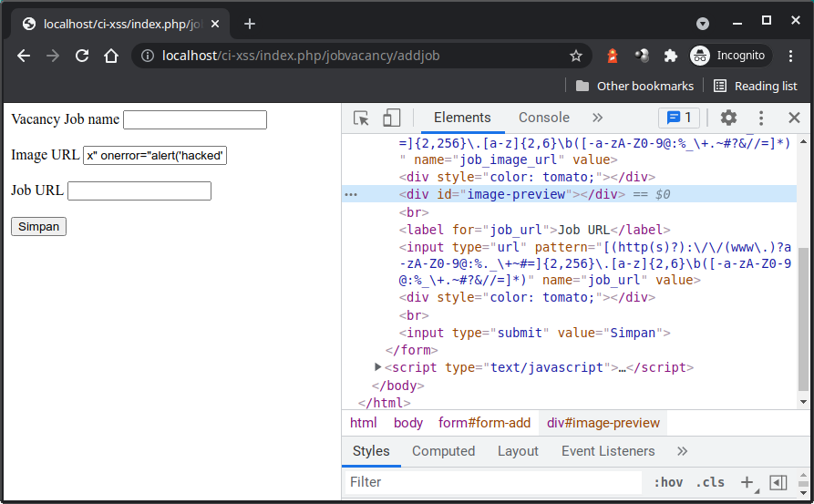This screenshot has height=504, width=814.
Task: Select the label for="job_url" node
Action: pos(534,230)
